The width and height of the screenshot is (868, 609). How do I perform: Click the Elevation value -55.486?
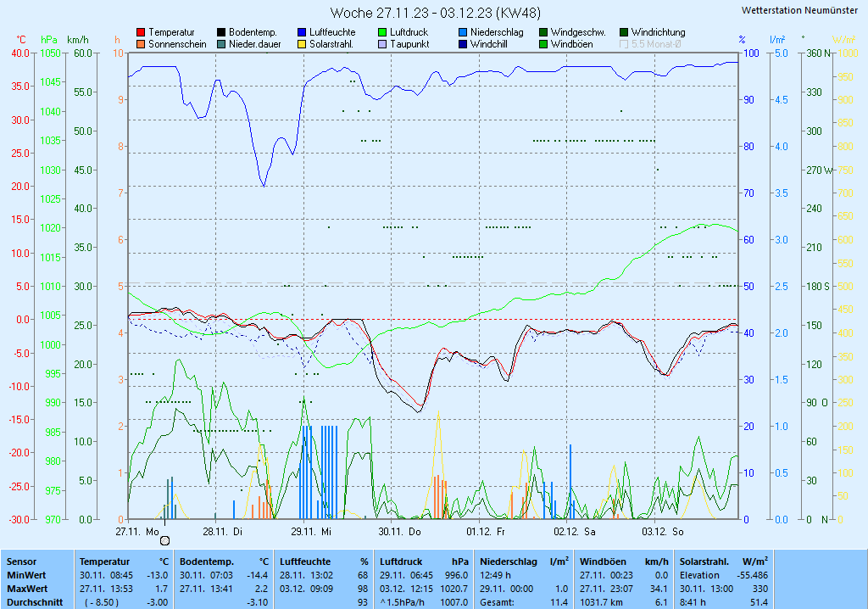[753, 575]
